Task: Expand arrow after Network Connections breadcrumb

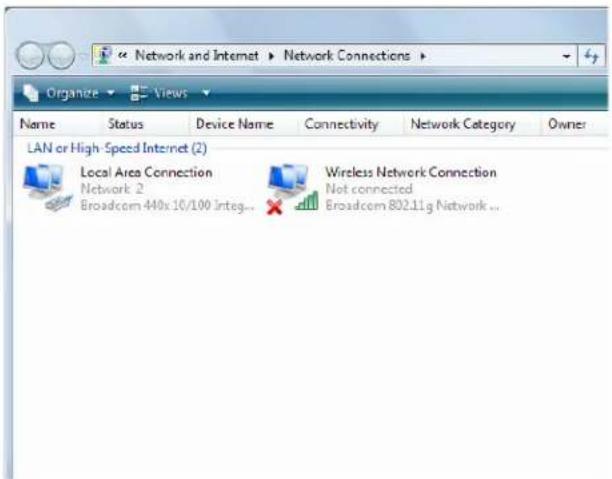Action: tap(423, 56)
